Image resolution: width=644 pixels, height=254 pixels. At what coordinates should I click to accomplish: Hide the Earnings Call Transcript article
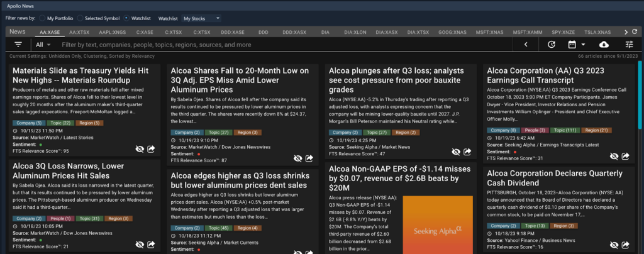point(614,156)
